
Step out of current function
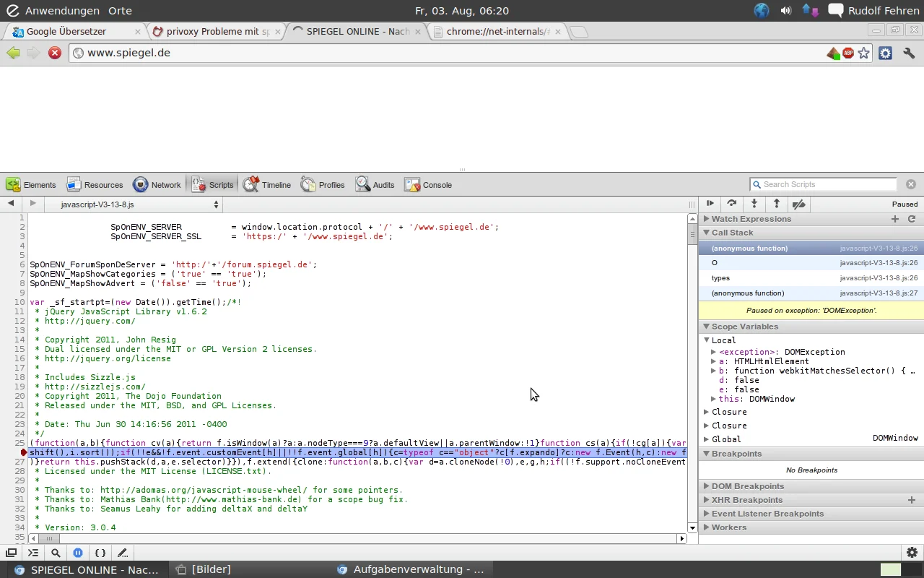777,204
